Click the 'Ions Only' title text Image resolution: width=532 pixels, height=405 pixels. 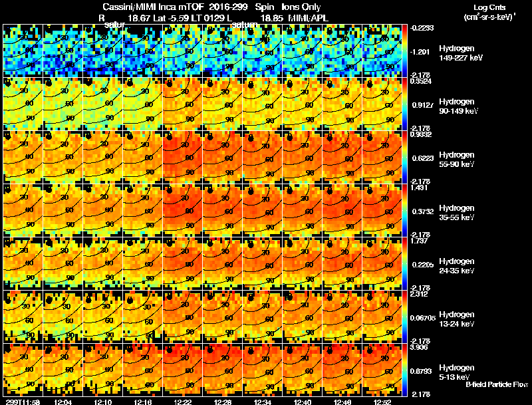[301, 7]
